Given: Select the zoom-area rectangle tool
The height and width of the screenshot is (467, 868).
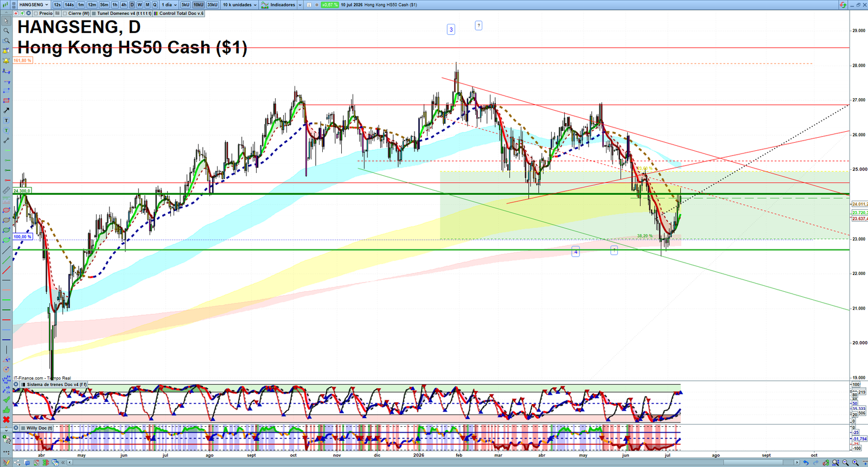Looking at the screenshot, I should click(6, 41).
